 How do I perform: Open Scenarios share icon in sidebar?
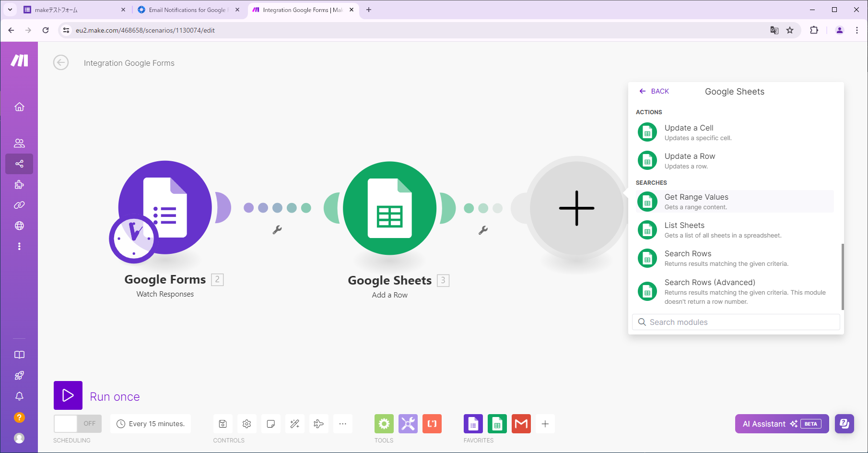19,164
